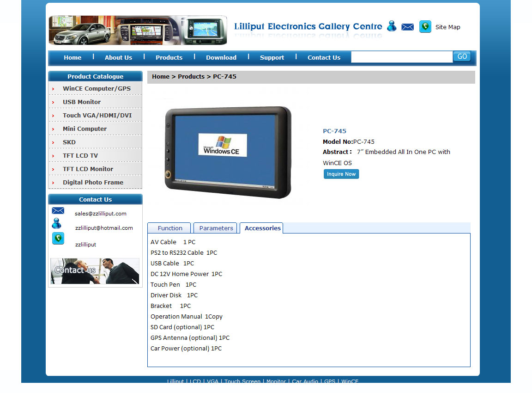The width and height of the screenshot is (532, 393).
Task: Click the Contact Us sidebar panel header
Action: tap(95, 199)
